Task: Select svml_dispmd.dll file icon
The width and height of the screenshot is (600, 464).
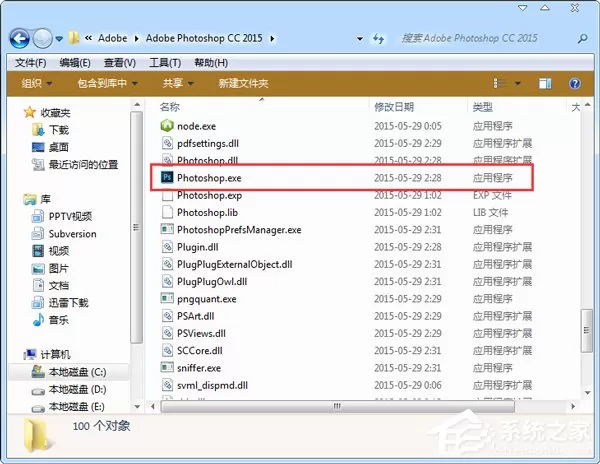Action: (x=167, y=385)
